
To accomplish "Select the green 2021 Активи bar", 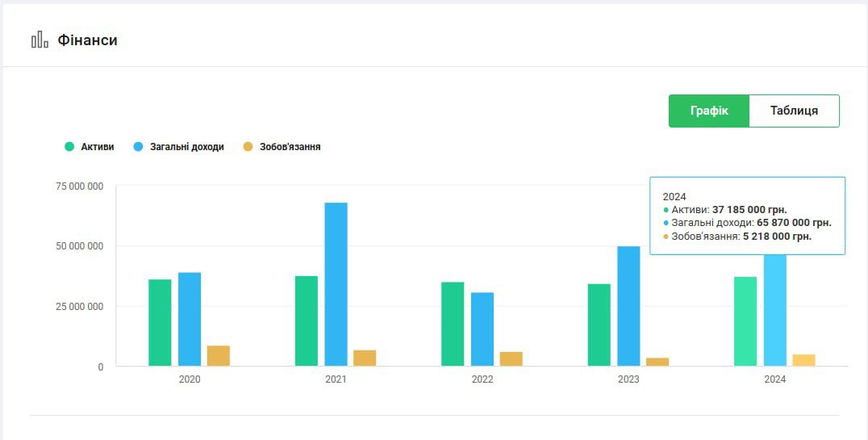I will [307, 321].
